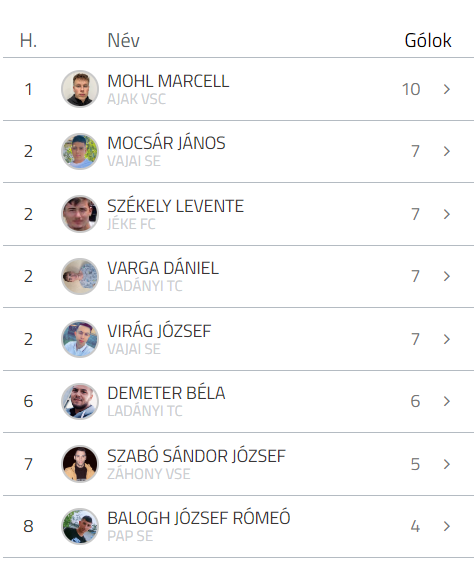Viewport: 475px width, 570px height.
Task: Click the chevron in Demeter Béla's row
Action: coord(447,401)
